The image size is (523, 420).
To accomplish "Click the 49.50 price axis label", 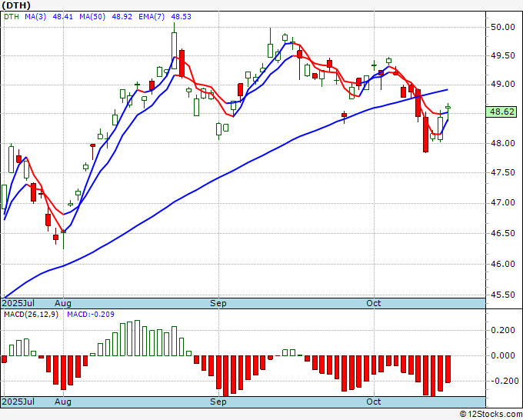I will (503, 55).
